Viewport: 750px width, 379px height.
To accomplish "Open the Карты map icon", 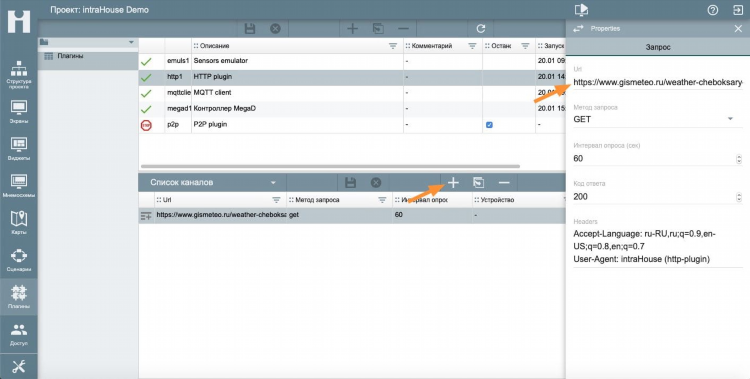I will [x=19, y=223].
